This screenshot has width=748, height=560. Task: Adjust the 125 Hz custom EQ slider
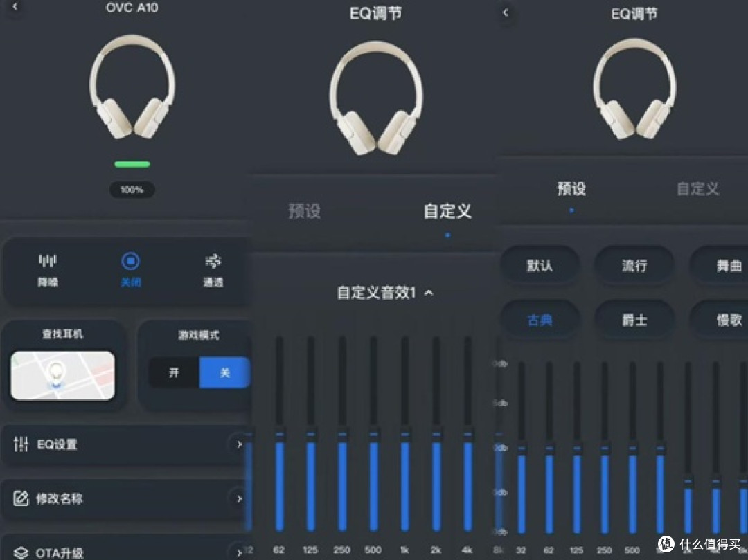tap(310, 434)
